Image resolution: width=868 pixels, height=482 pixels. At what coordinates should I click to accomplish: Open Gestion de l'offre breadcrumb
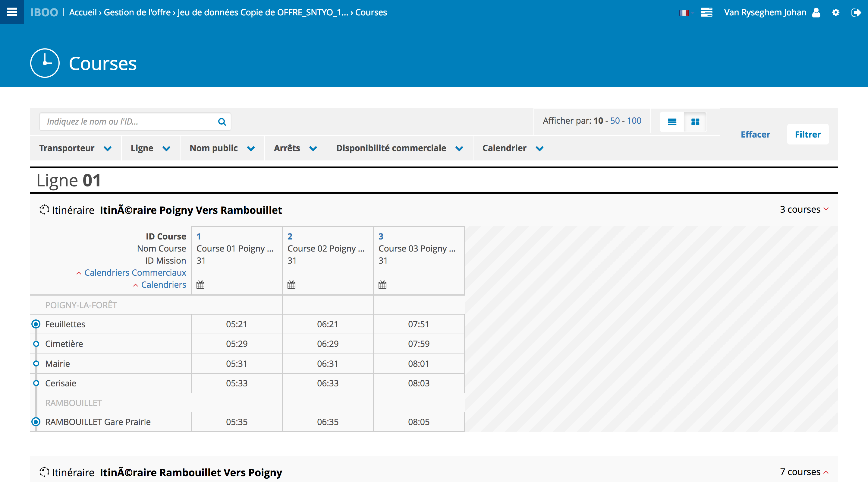[x=137, y=12]
